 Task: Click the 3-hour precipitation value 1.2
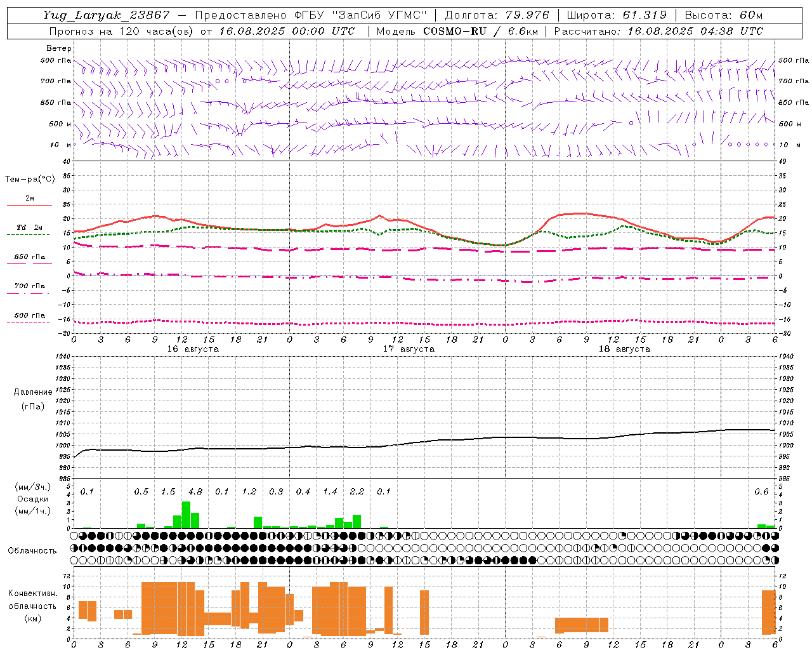click(249, 492)
